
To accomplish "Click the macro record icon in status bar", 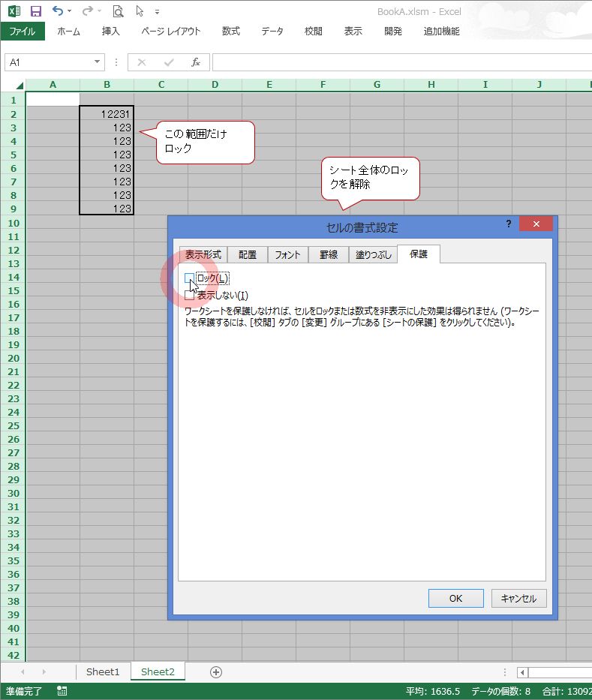I will pyautogui.click(x=62, y=691).
